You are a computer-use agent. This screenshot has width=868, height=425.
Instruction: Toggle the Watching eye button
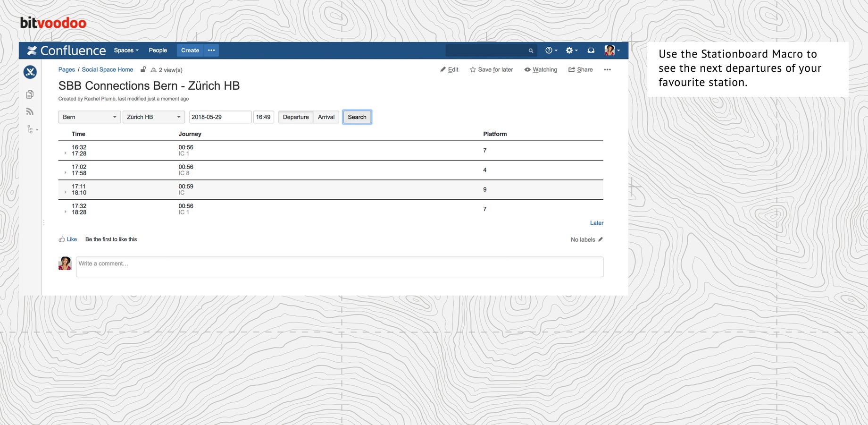point(541,69)
